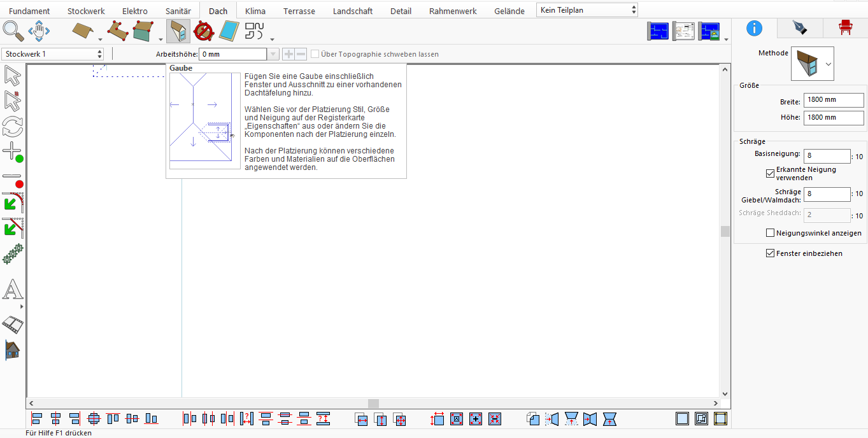Choose the rotate arrows tool
The image size is (868, 438).
[x=13, y=127]
